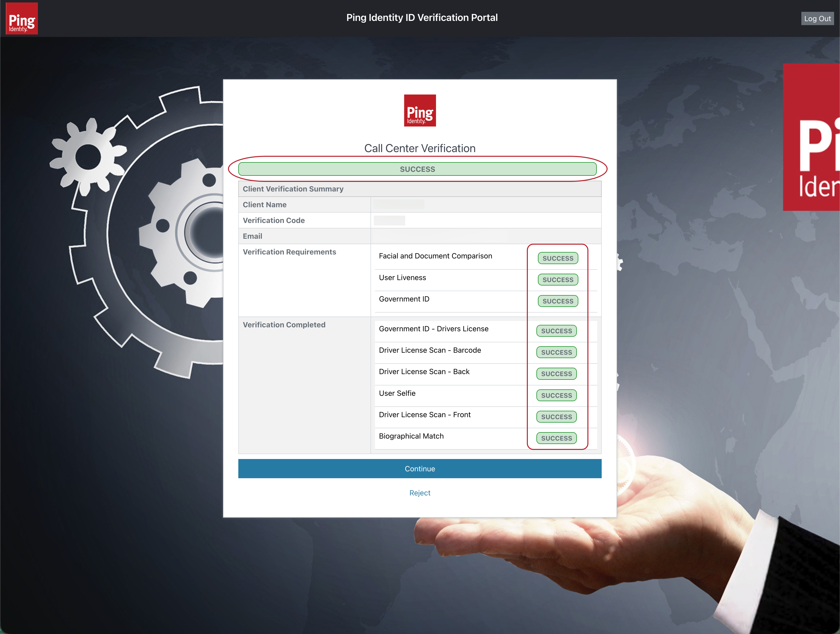
Task: Select the Verification Requirements section label
Action: 289,252
